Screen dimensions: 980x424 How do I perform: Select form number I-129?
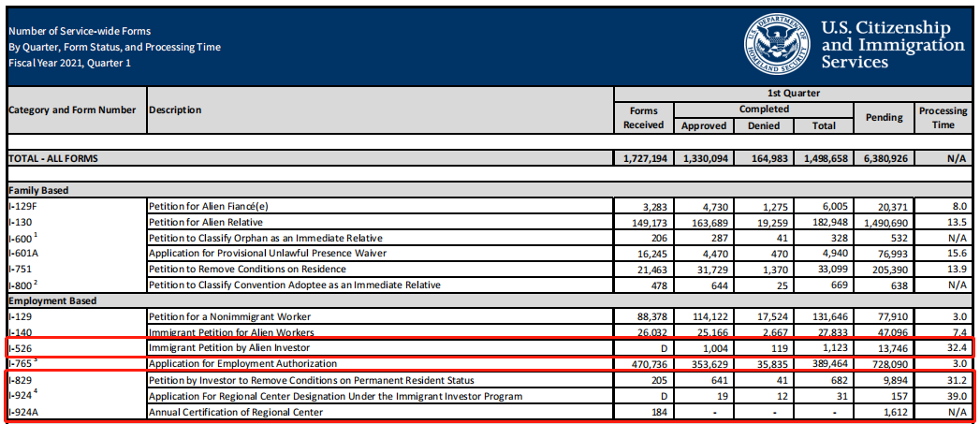tap(20, 316)
